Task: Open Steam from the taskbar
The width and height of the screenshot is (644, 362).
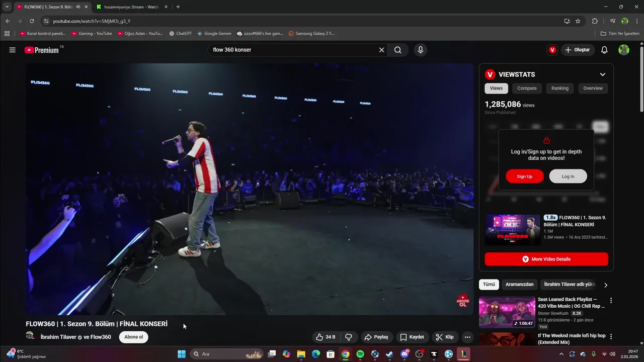Action: 389,354
